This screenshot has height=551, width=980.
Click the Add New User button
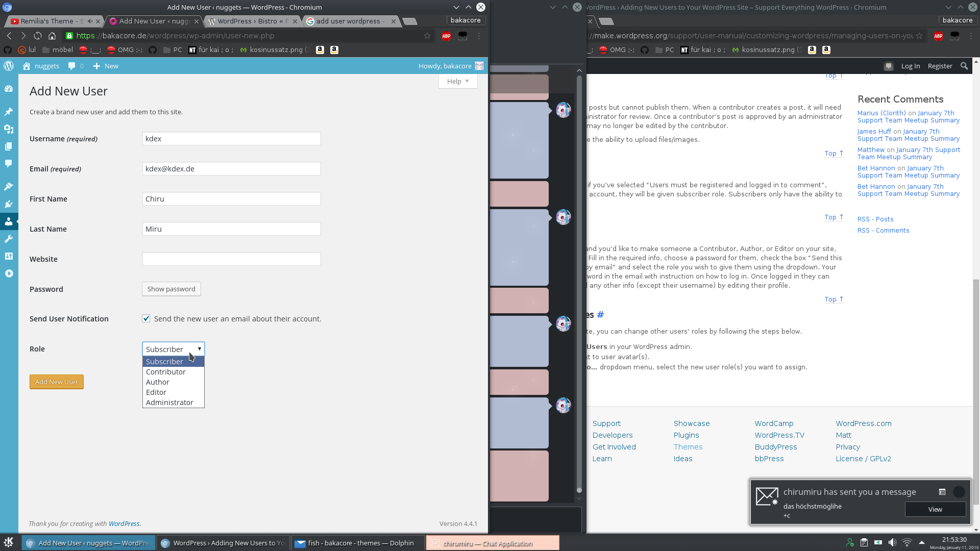point(57,382)
